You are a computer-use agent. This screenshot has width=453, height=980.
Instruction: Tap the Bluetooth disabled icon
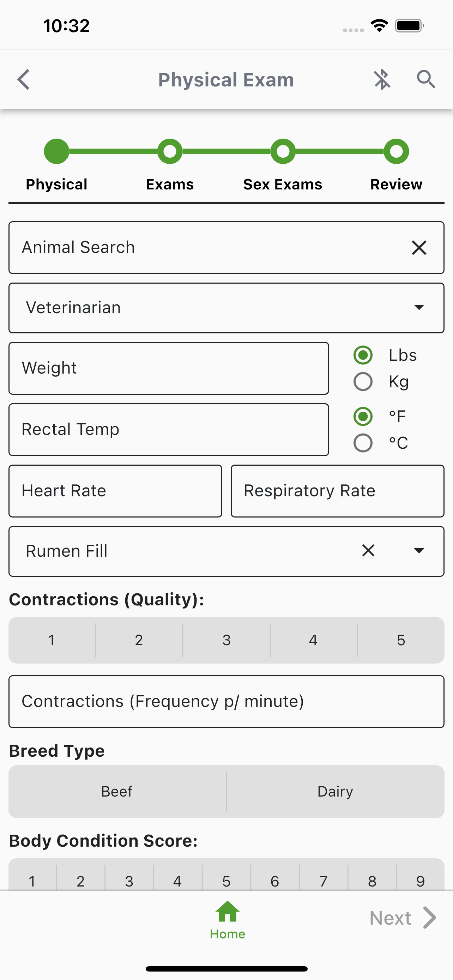[382, 79]
